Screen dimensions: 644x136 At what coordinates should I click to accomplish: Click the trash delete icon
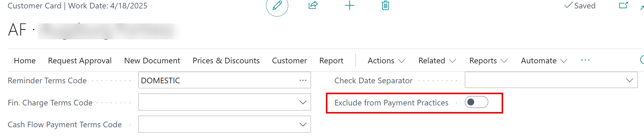tap(385, 5)
